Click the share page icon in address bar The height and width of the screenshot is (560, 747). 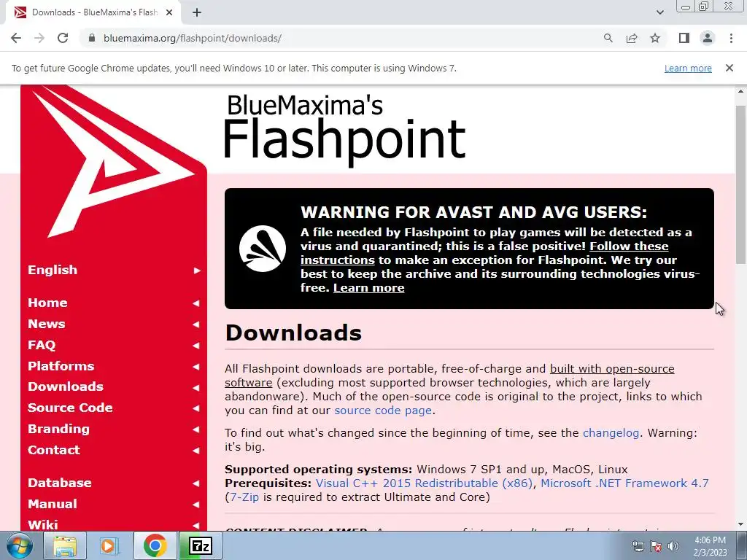(632, 38)
